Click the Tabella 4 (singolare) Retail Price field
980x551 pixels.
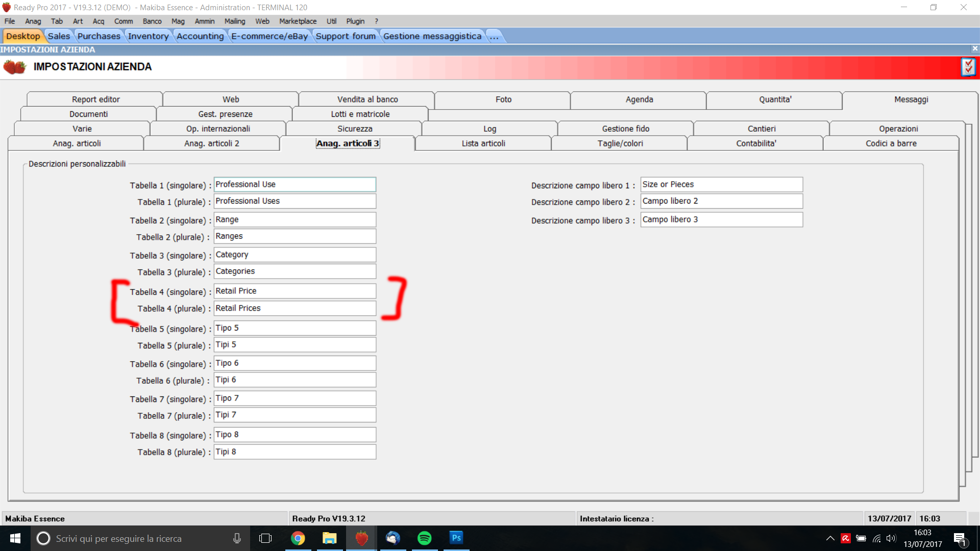click(295, 291)
